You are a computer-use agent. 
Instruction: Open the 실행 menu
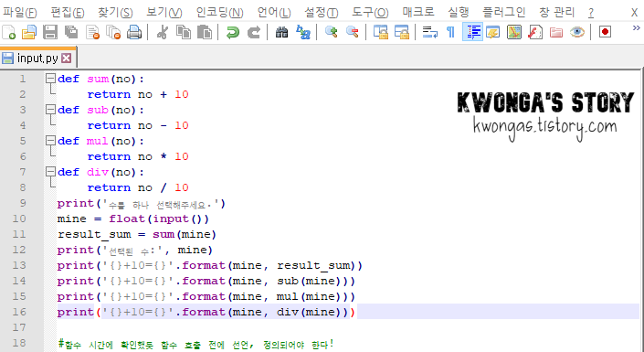tap(459, 12)
